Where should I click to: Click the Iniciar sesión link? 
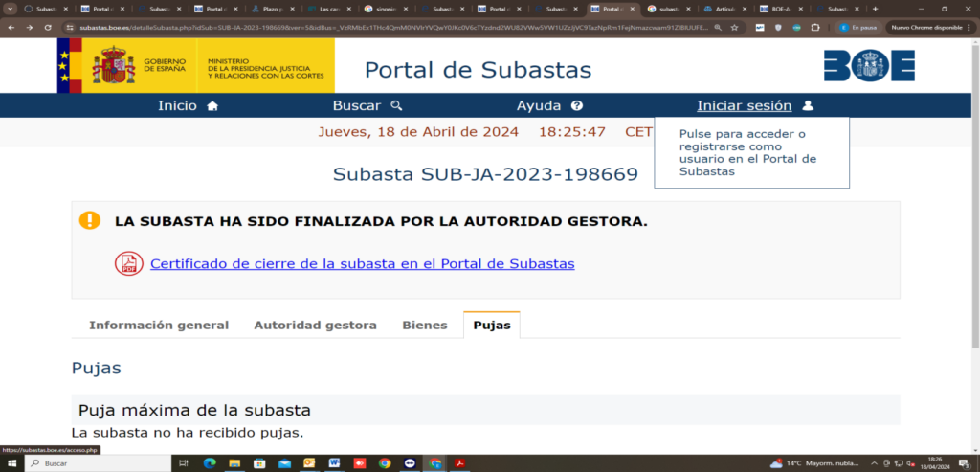point(744,106)
